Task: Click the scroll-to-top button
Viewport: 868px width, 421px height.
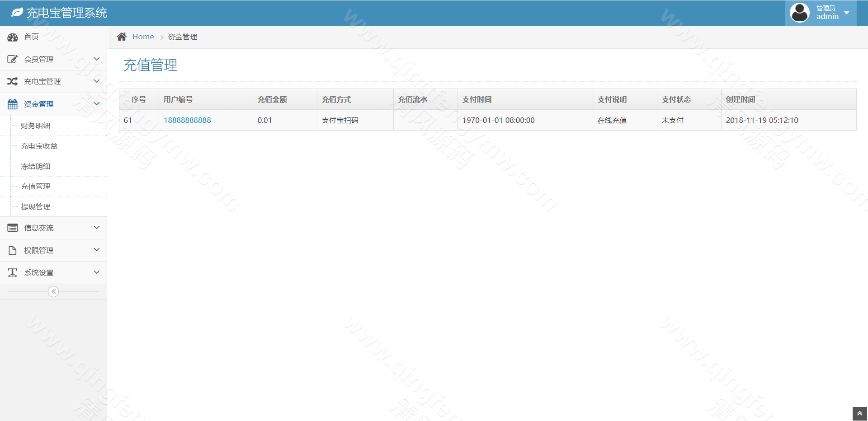Action: pos(860,413)
